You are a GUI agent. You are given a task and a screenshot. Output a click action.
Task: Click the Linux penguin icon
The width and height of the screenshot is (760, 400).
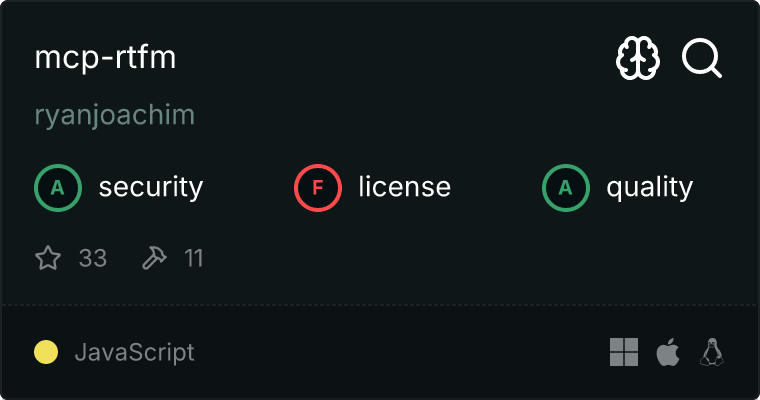712,352
